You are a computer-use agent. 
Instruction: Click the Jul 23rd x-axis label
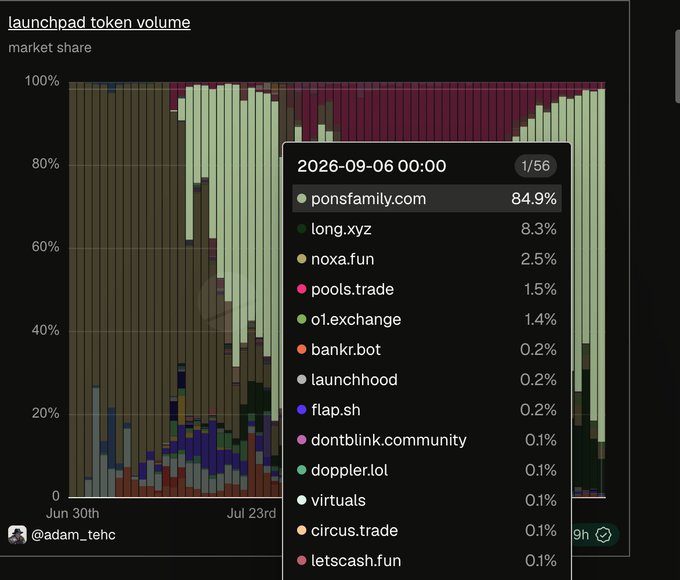252,514
